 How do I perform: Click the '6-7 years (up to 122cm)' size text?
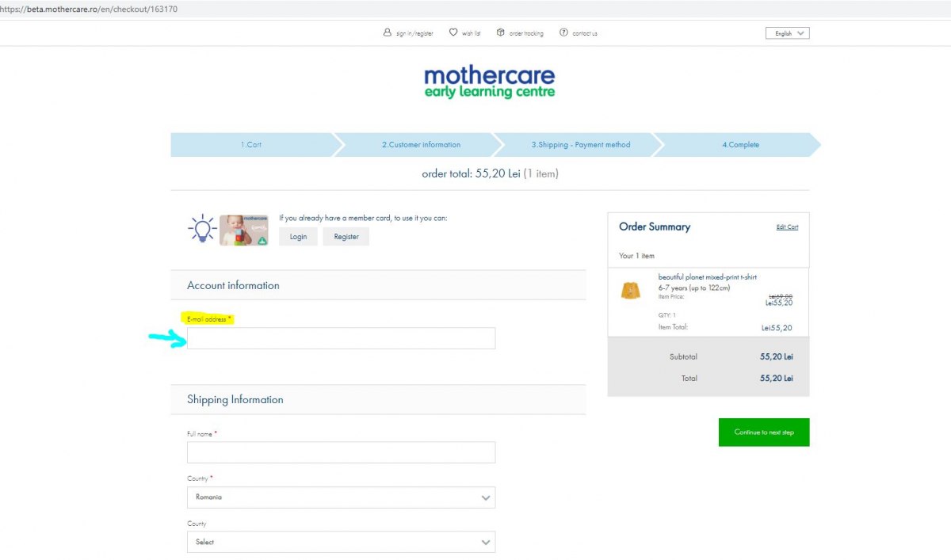(x=694, y=288)
